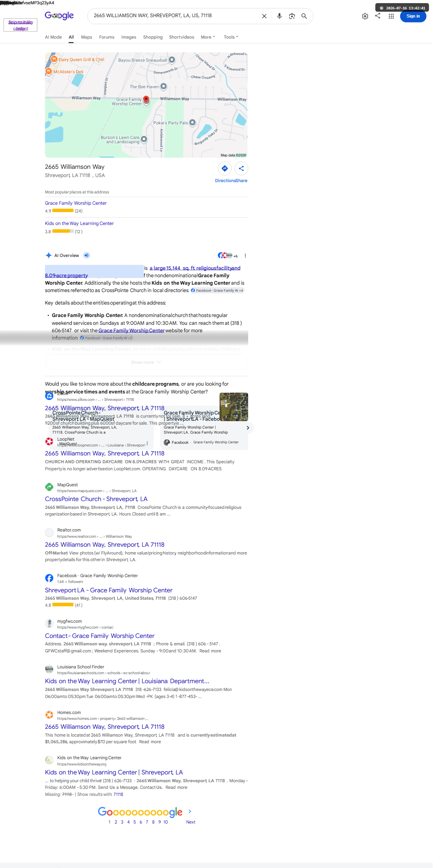Viewport: 438px width, 868px height.
Task: Switch to Images tab
Action: pyautogui.click(x=129, y=37)
